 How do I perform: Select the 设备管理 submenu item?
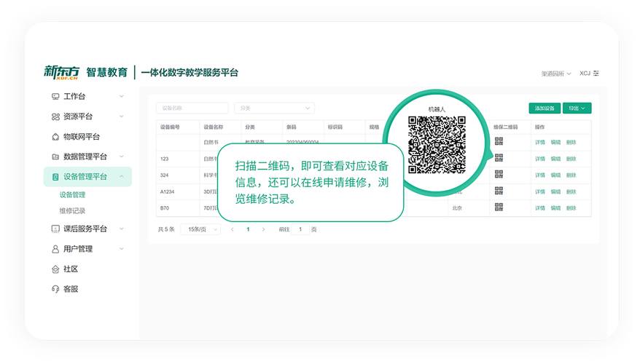click(x=72, y=195)
